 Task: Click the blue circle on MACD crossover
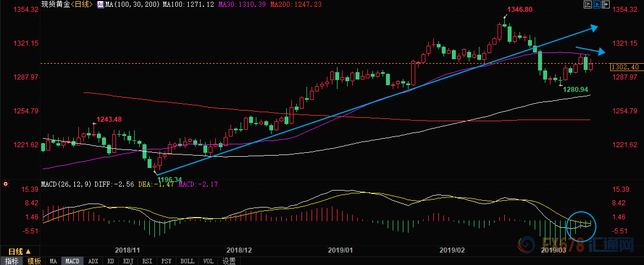pos(580,224)
